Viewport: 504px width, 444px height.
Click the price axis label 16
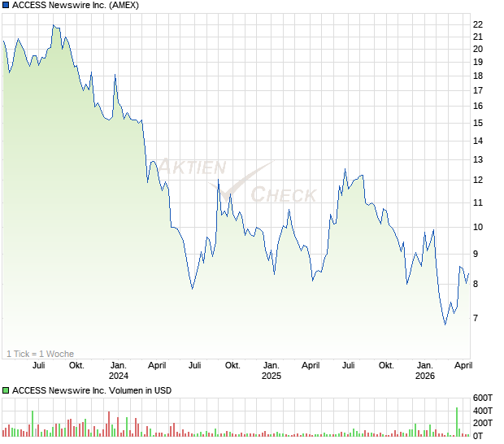pos(478,106)
